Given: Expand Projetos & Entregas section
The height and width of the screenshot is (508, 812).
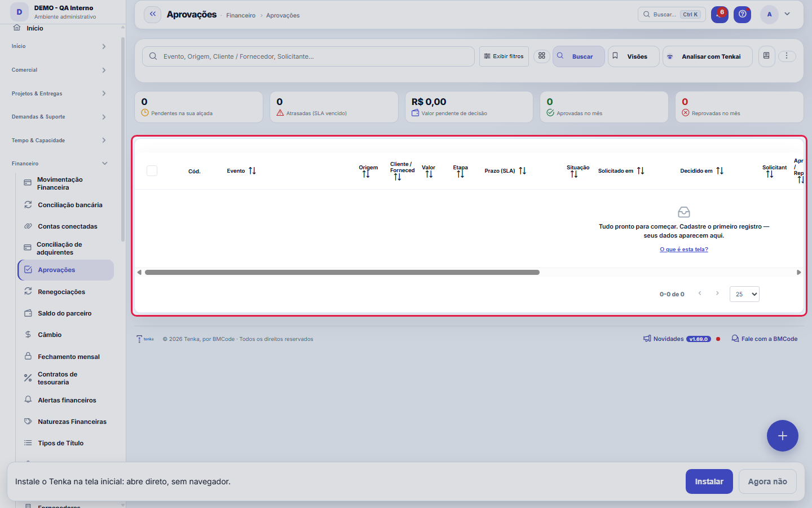Looking at the screenshot, I should pos(59,94).
